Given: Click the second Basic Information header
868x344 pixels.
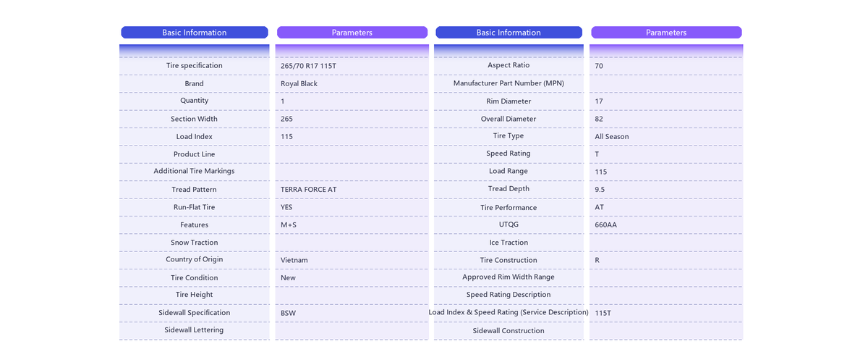Looking at the screenshot, I should (509, 33).
